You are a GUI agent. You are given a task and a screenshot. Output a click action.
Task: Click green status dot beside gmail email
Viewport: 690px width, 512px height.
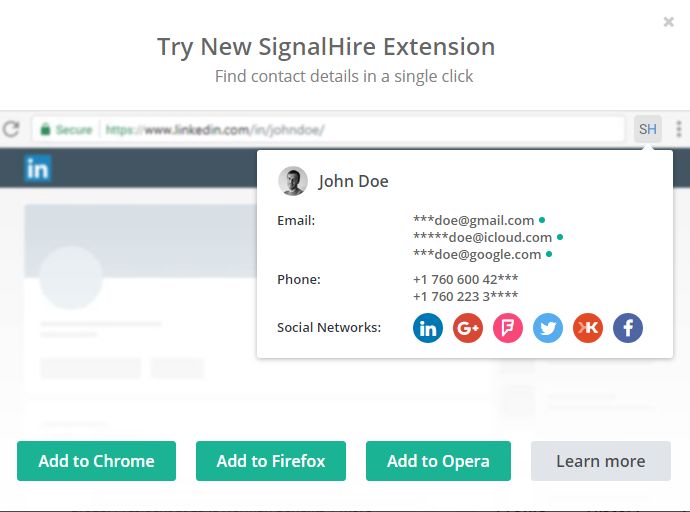[542, 220]
